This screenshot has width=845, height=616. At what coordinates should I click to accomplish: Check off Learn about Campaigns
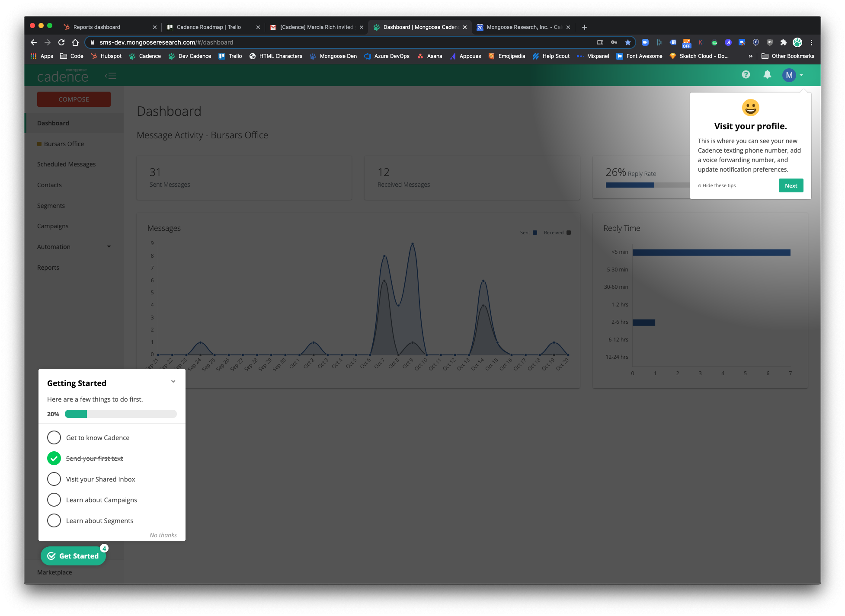click(x=54, y=500)
